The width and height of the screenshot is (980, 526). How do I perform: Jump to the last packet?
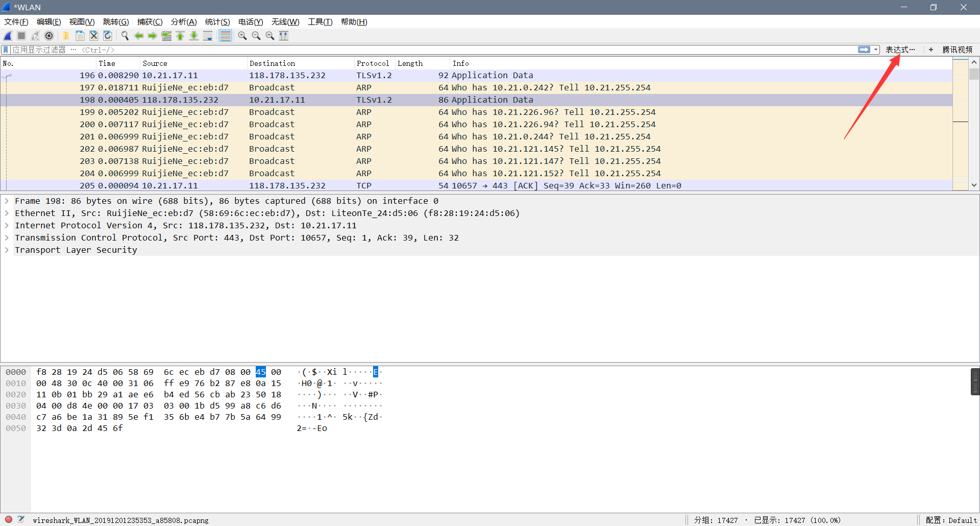pyautogui.click(x=194, y=36)
